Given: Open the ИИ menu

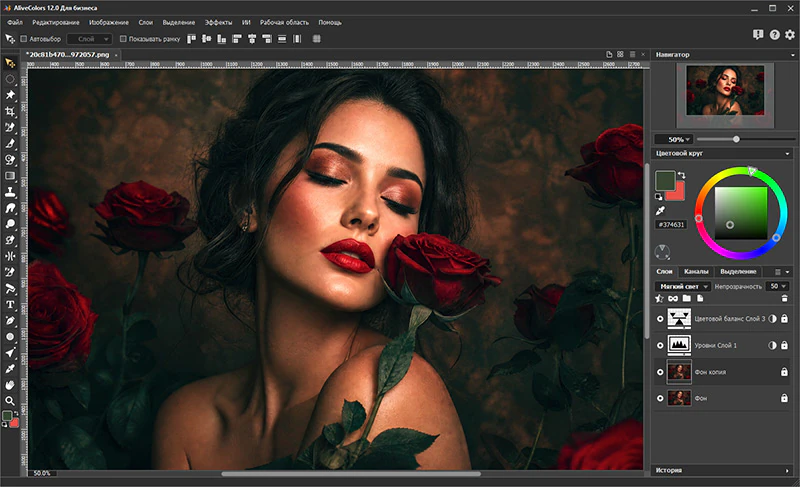Looking at the screenshot, I should [x=246, y=22].
